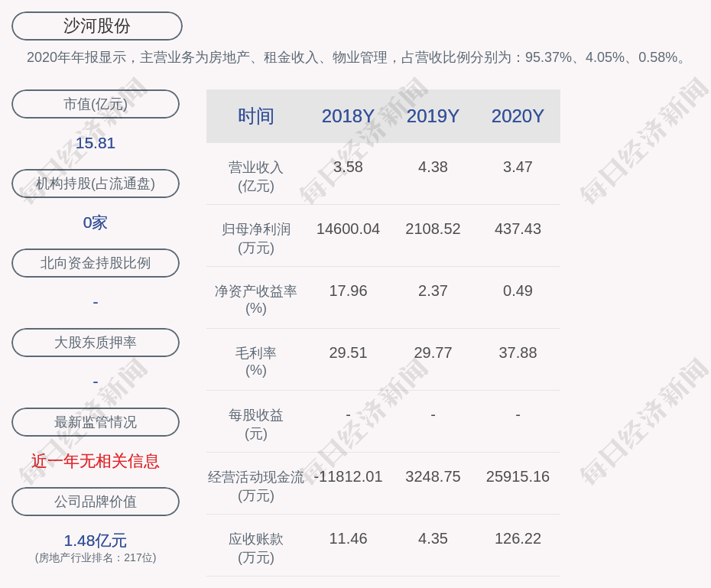Collapse the 经营活动现金流 row
Viewport: 711px width, 588px height.
[x=257, y=484]
